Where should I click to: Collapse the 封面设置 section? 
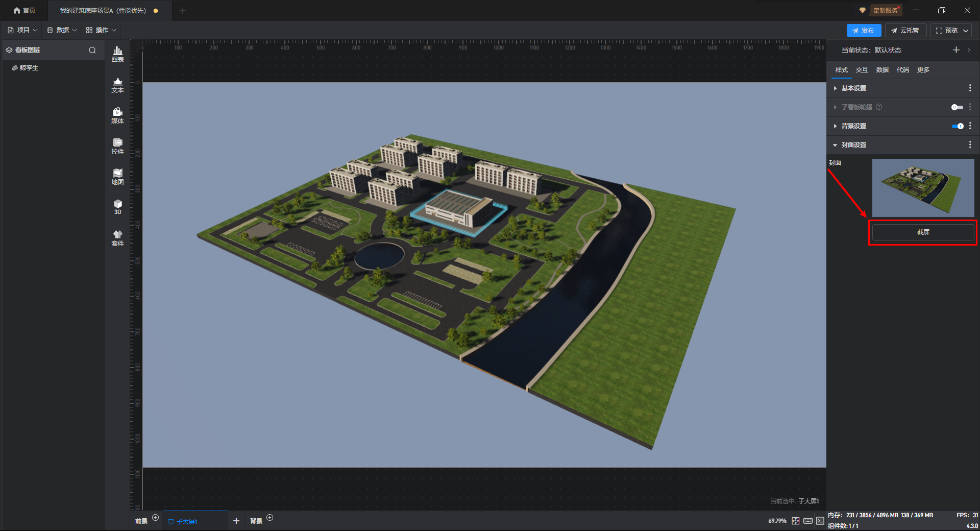pyautogui.click(x=835, y=145)
